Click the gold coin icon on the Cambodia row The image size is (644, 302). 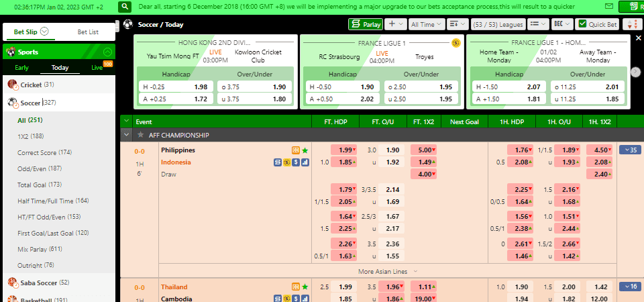click(286, 299)
